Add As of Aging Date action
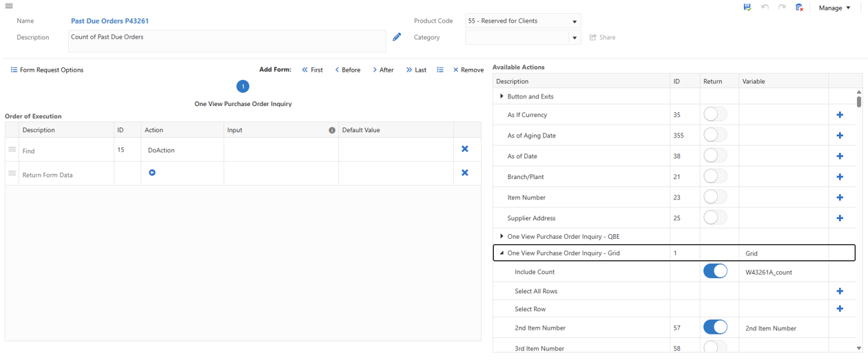Viewport: 868px width, 362px height. (x=840, y=136)
